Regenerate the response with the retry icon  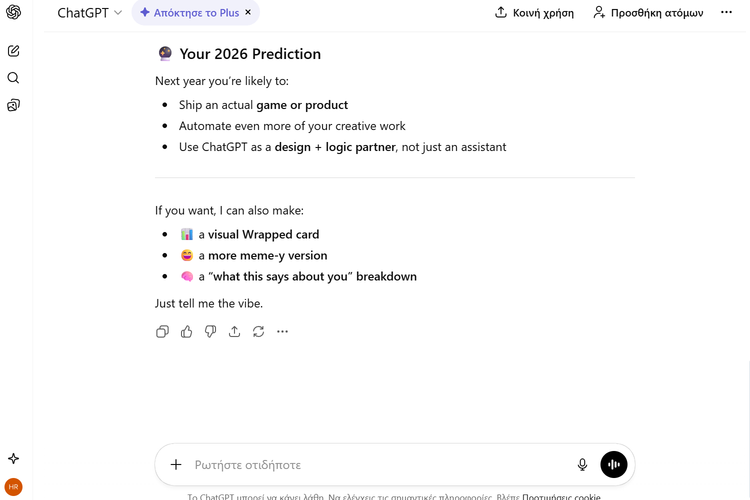click(259, 332)
